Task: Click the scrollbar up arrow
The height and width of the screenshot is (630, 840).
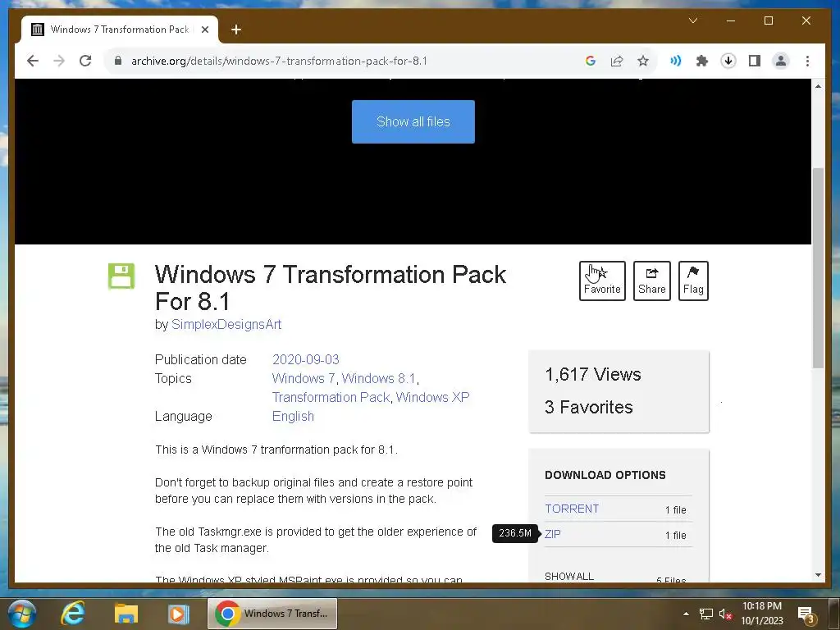Action: [818, 85]
